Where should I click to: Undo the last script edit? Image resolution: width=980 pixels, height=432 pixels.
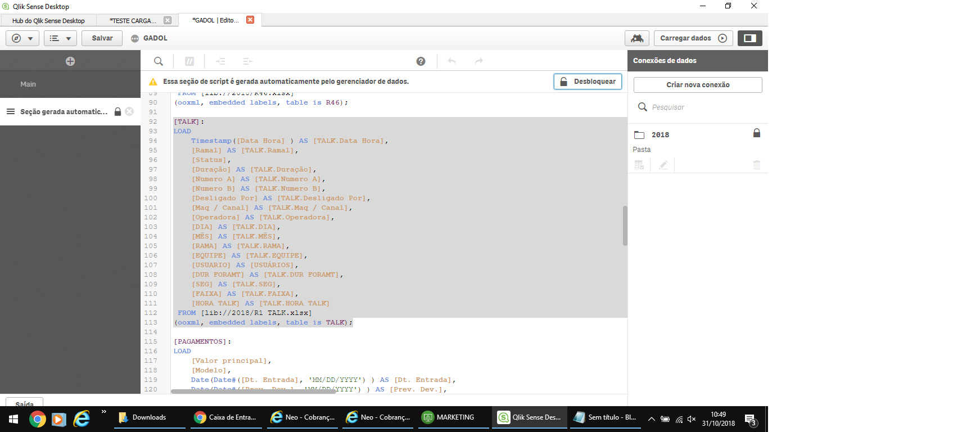(452, 61)
